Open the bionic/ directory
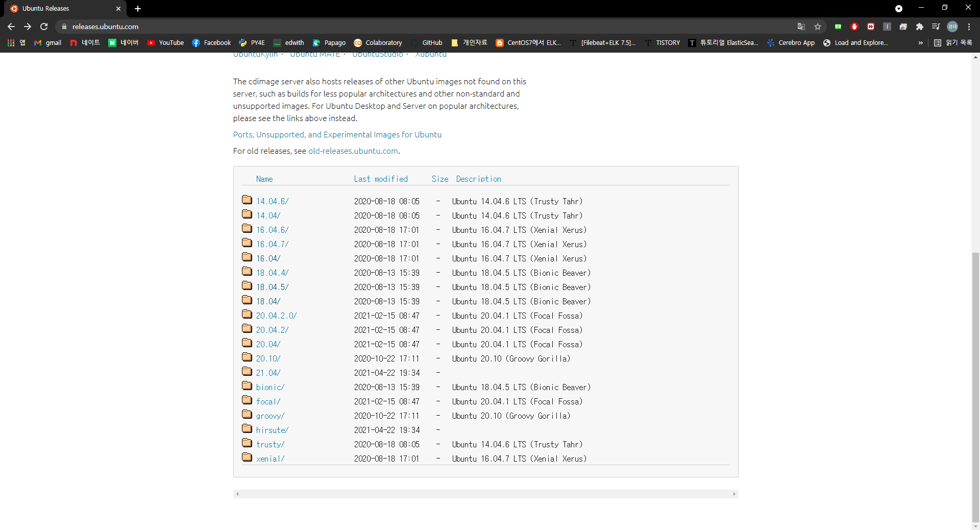 (x=271, y=388)
